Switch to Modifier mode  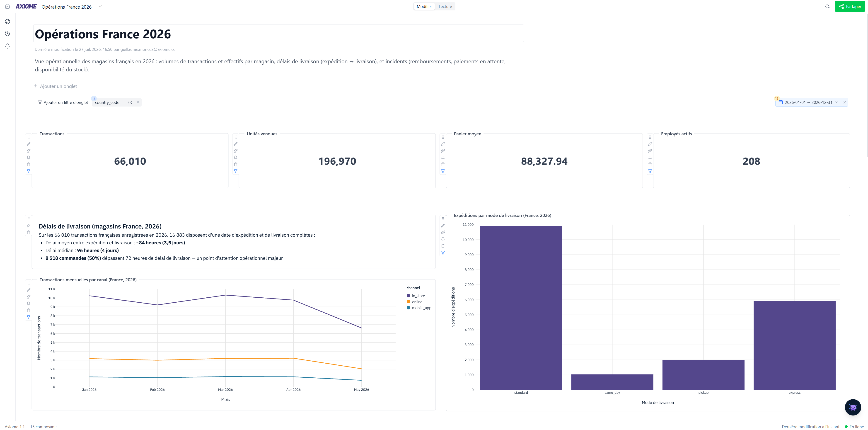[424, 6]
